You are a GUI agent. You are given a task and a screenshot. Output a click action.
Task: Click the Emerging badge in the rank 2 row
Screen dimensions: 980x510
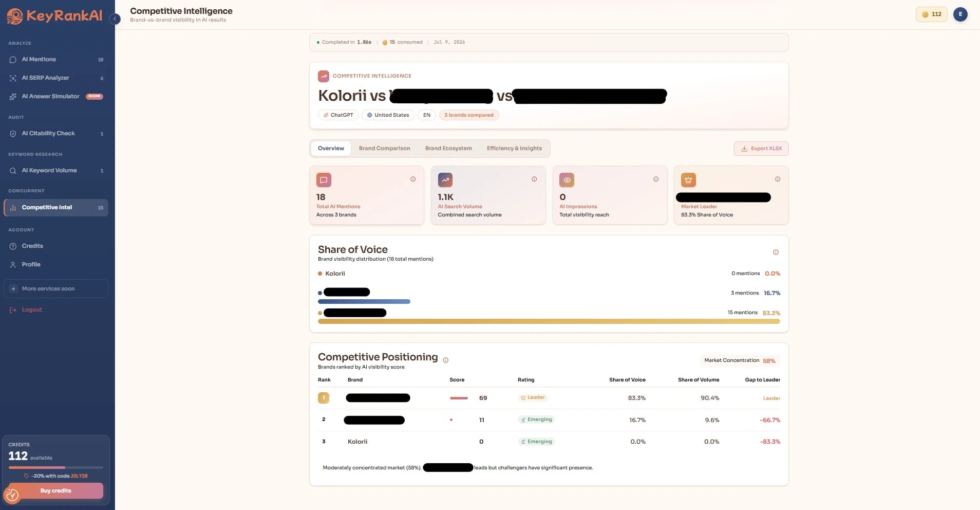[x=536, y=420]
